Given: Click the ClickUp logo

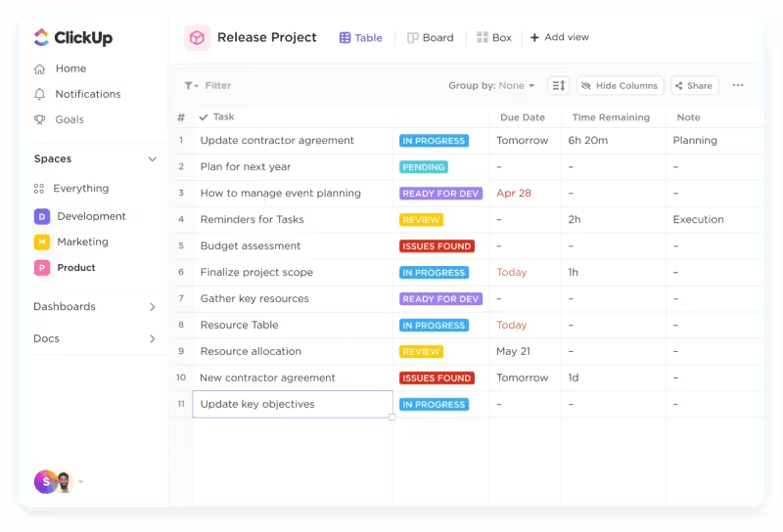Looking at the screenshot, I should click(72, 37).
